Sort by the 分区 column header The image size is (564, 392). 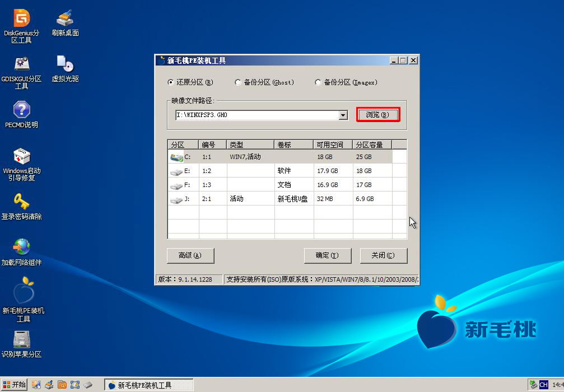pos(183,144)
